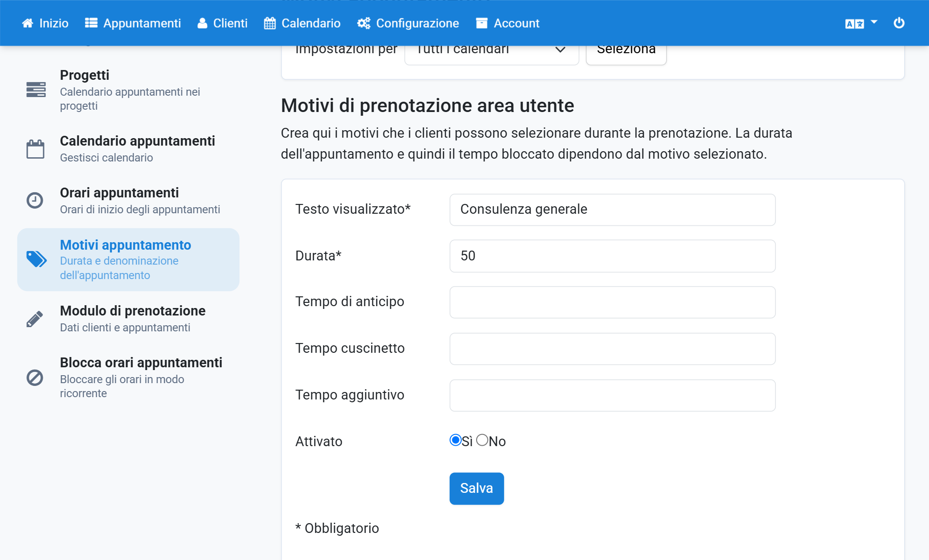Image resolution: width=929 pixels, height=560 pixels.
Task: Select Motivi appuntamento in the sidebar
Action: point(128,259)
